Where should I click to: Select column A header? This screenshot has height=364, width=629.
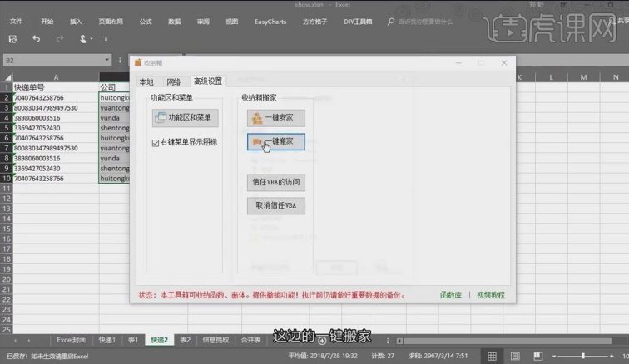[57, 77]
